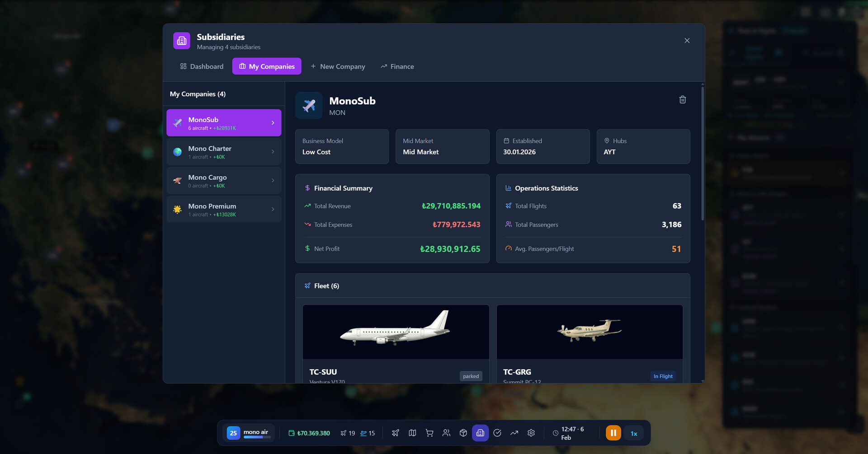This screenshot has width=868, height=454.
Task: Set game speed to 1x
Action: click(633, 433)
